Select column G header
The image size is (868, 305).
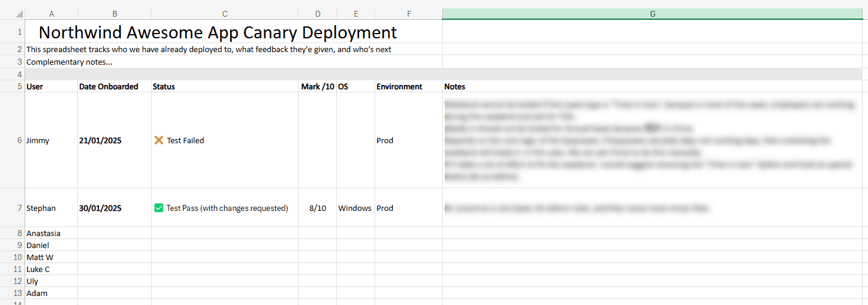tap(652, 14)
